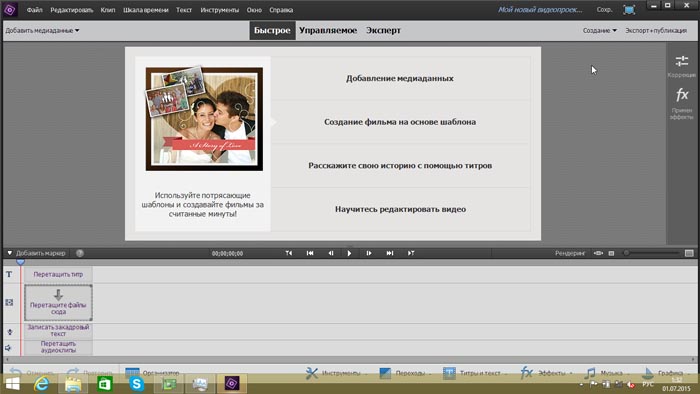This screenshot has width=700, height=394.
Task: Click zoom in icon right of zoom slider
Action: click(689, 253)
